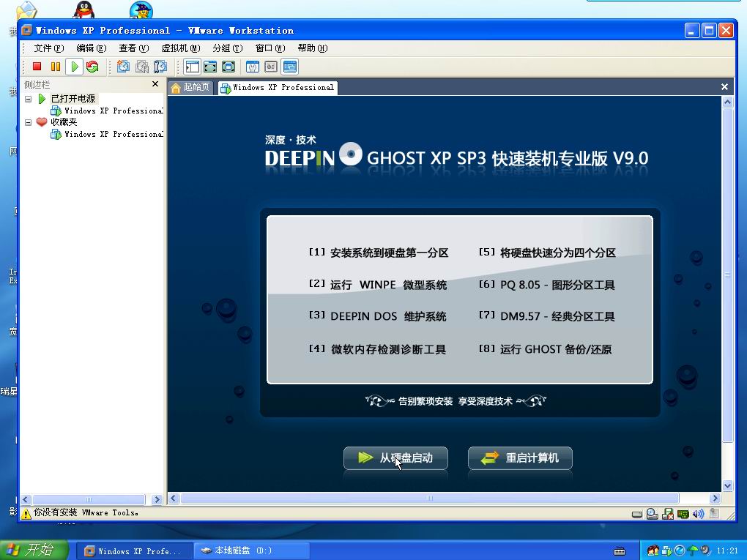Click the sidebar scroll left arrow
The height and width of the screenshot is (560, 747).
pyautogui.click(x=26, y=499)
